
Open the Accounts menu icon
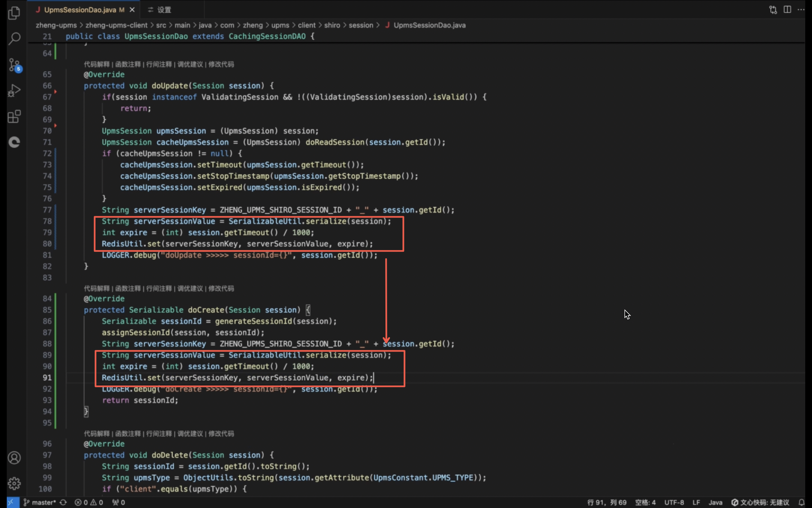click(x=14, y=457)
